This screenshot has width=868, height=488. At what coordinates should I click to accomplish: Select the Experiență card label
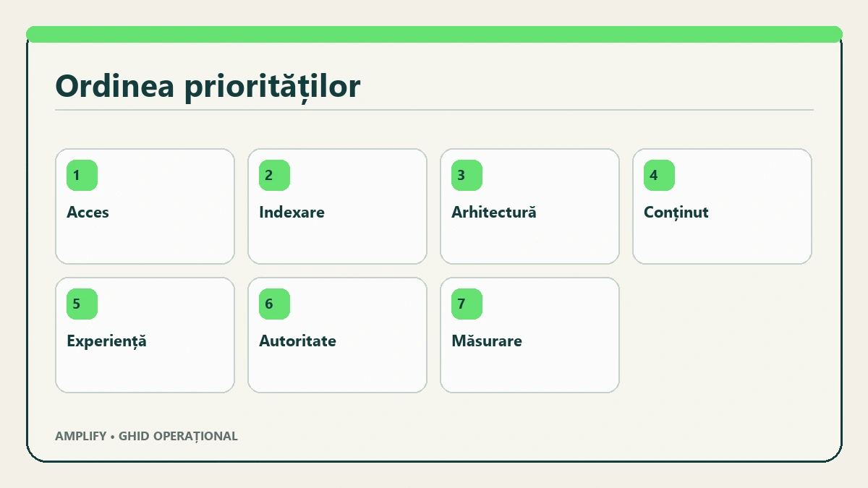click(x=106, y=341)
